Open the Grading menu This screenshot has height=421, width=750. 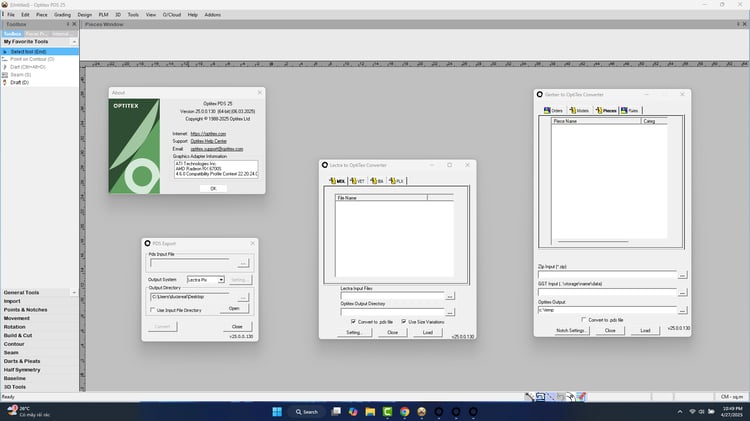click(x=62, y=15)
